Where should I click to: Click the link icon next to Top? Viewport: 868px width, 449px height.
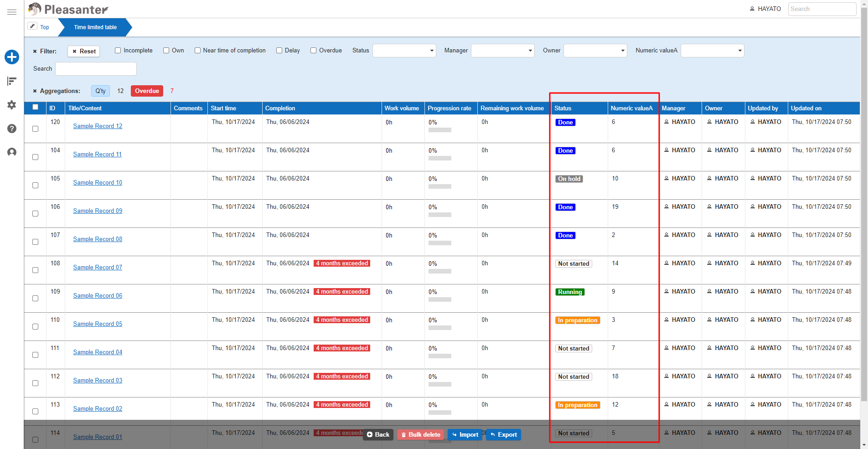(32, 26)
